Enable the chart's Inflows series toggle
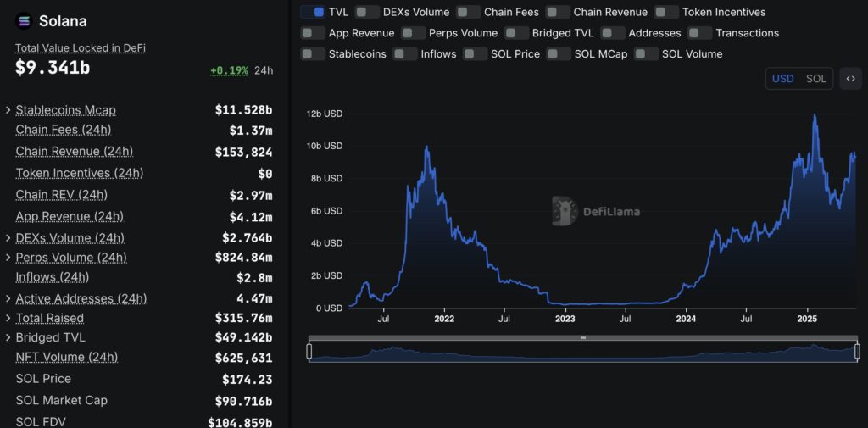The height and width of the screenshot is (428, 868). (x=404, y=53)
